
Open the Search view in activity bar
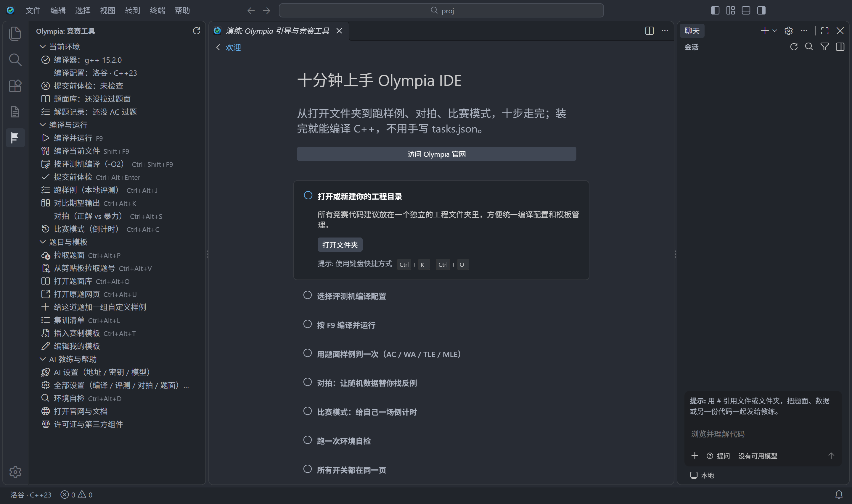[15, 59]
